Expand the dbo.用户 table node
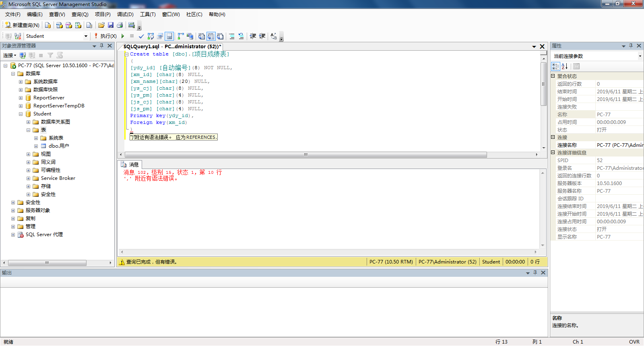The width and height of the screenshot is (644, 346). (36, 146)
